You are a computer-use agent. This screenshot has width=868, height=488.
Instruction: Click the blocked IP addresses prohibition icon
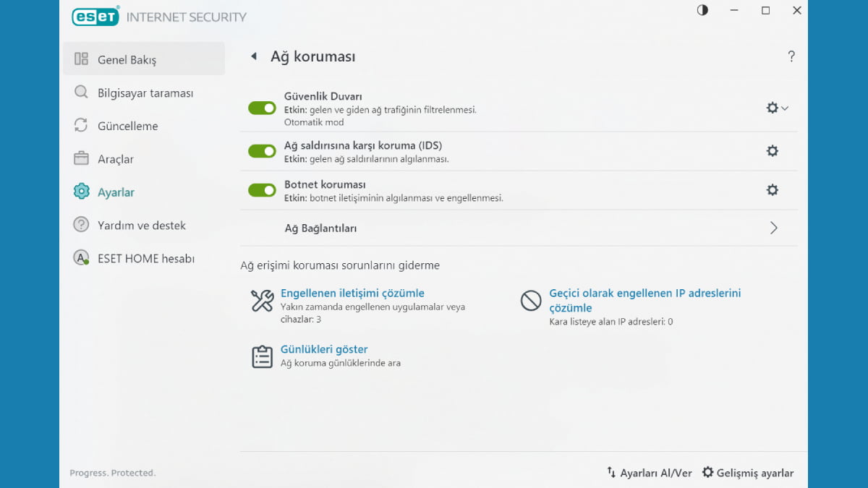click(530, 301)
